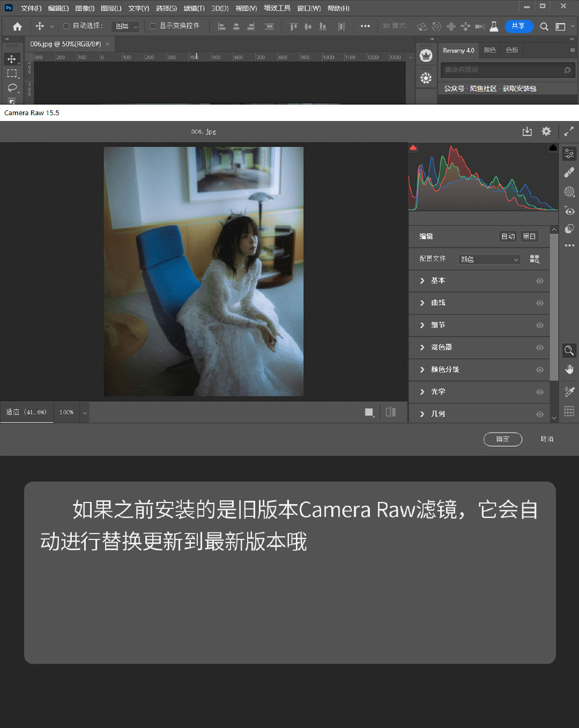Click the 确定 button
The height and width of the screenshot is (728, 579).
[503, 439]
